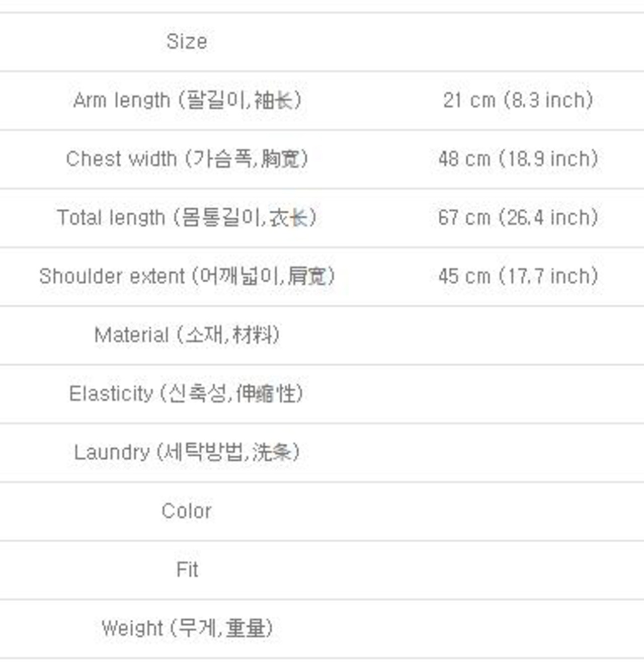This screenshot has height=664, width=644.
Task: Click the empty value cell beside Size
Action: [518, 42]
